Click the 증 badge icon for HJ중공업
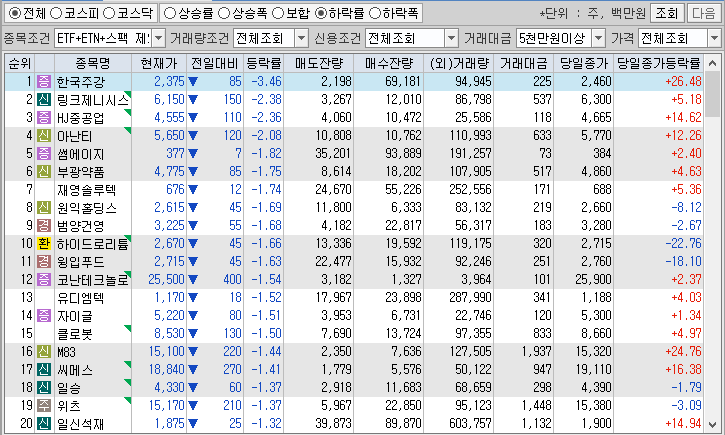725x435 pixels. click(43, 118)
